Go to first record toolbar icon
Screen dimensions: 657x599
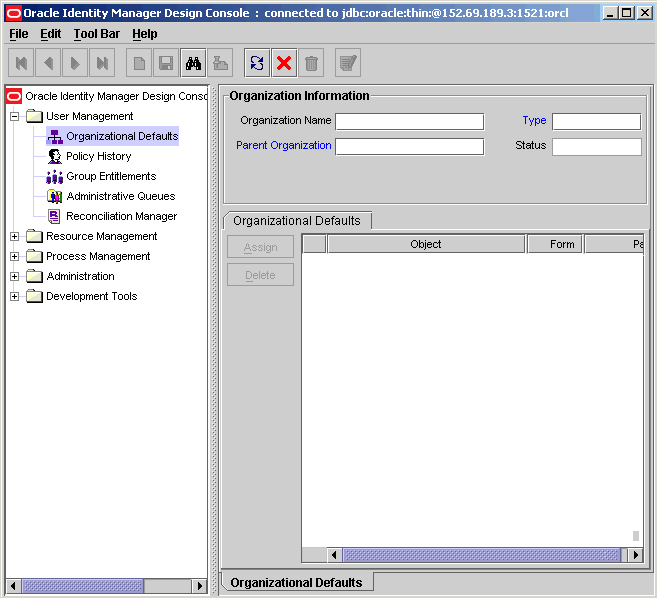21,63
